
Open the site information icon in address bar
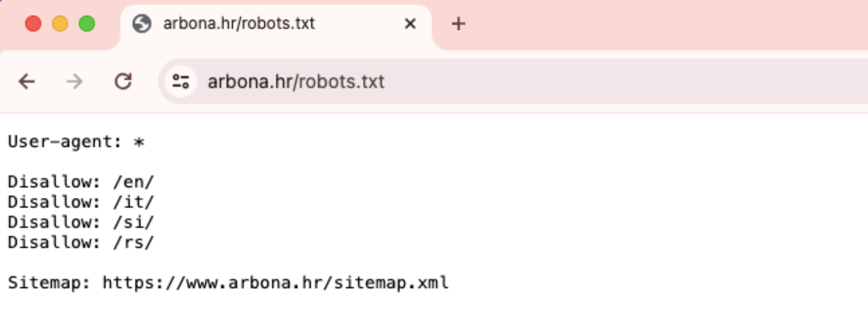(180, 82)
